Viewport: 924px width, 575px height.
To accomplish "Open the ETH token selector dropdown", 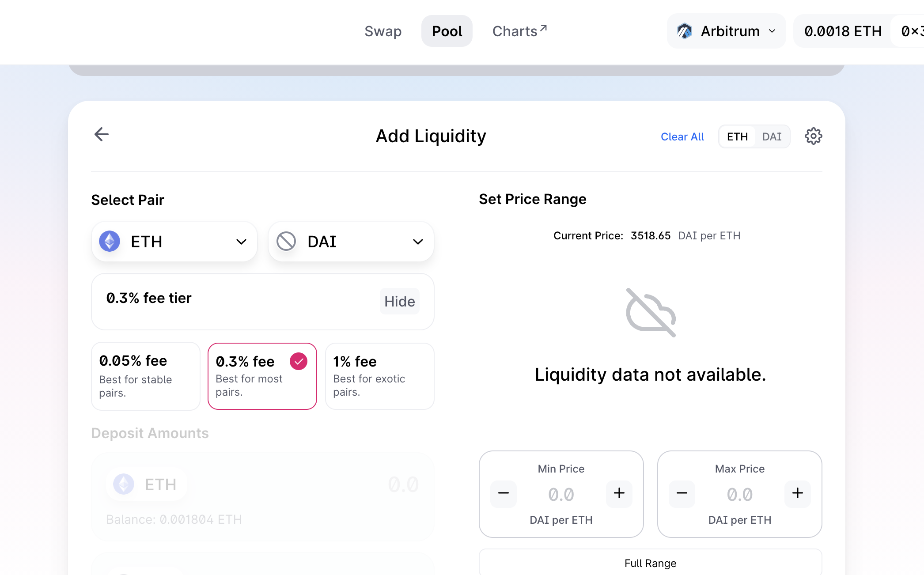I will 241,242.
